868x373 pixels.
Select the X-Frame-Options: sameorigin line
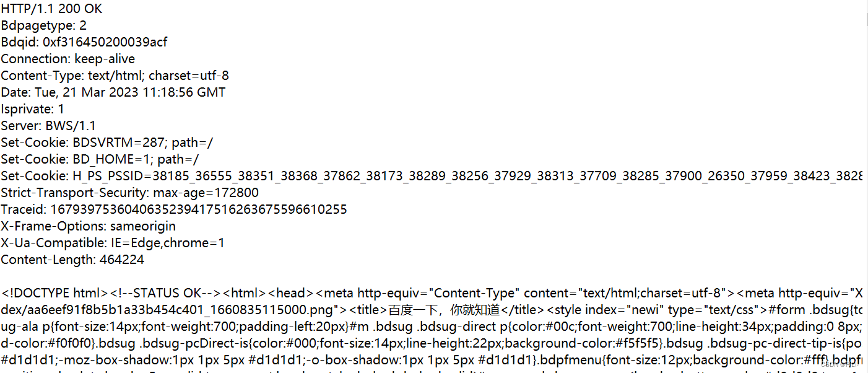point(89,226)
